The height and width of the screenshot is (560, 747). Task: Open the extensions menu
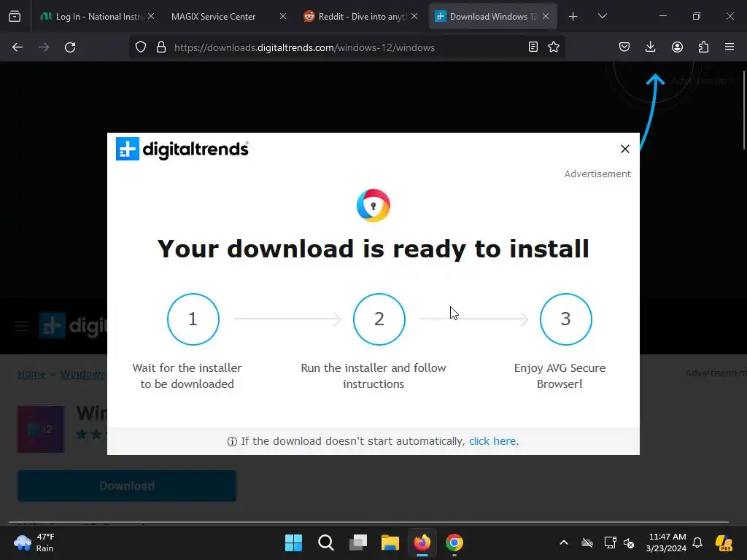click(703, 47)
